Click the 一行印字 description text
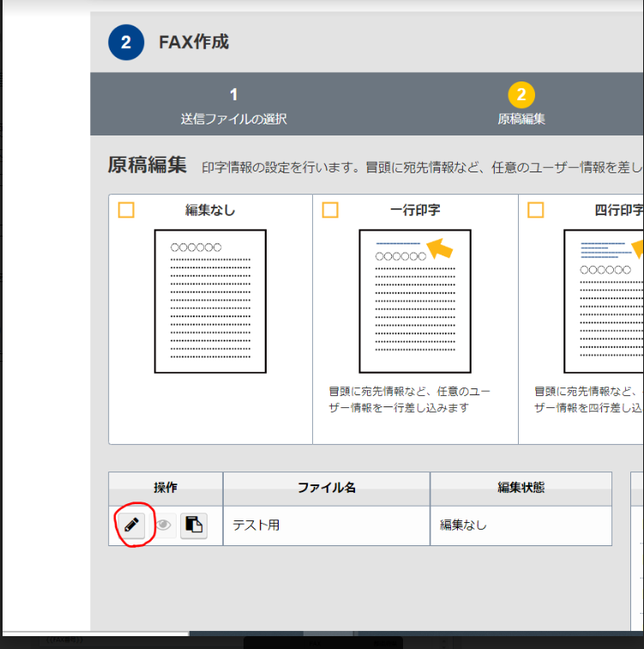Image resolution: width=644 pixels, height=649 pixels. point(409,400)
